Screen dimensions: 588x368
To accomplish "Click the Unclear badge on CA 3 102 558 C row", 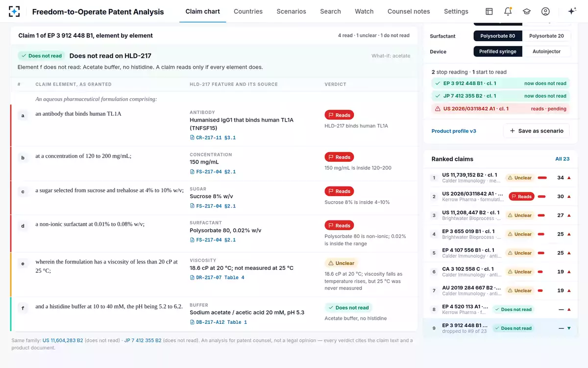I will 519,272.
